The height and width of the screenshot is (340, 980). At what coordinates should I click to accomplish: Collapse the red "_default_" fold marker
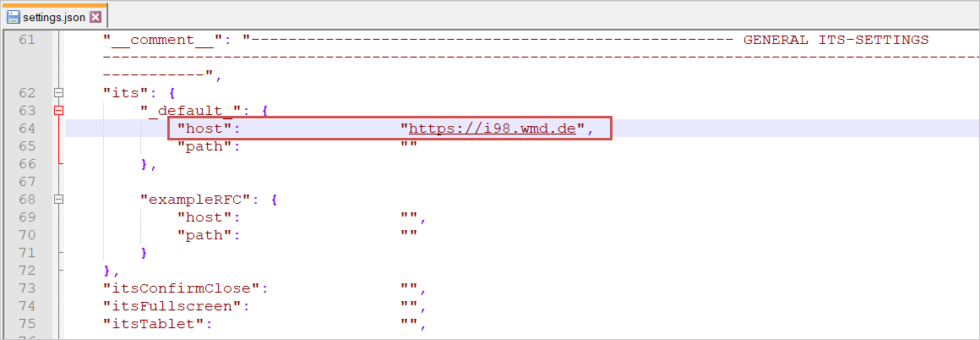coord(58,111)
